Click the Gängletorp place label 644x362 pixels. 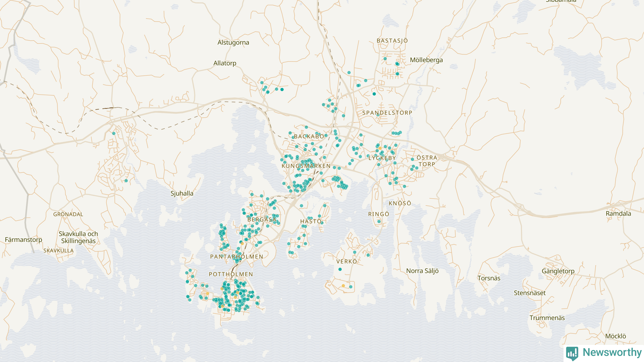click(x=558, y=271)
